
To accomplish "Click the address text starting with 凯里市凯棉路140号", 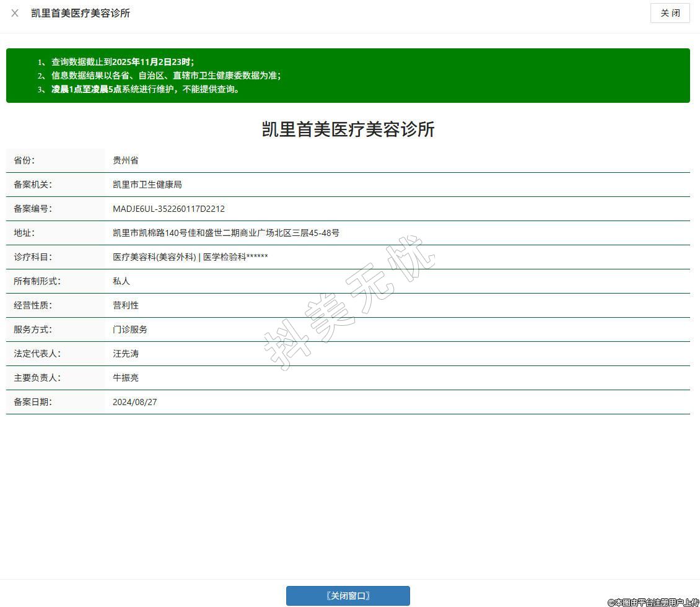I will tap(225, 233).
